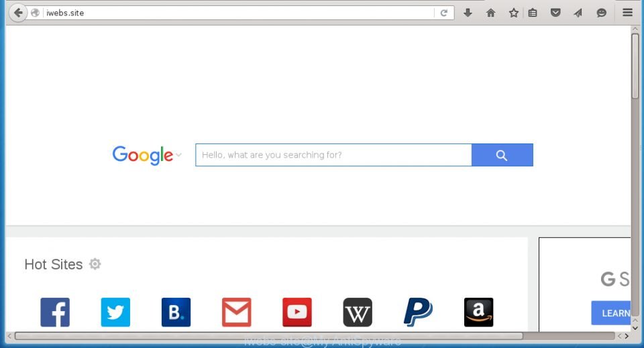The width and height of the screenshot is (644, 348).
Task: Open the Gmail hot site icon
Action: click(x=237, y=312)
